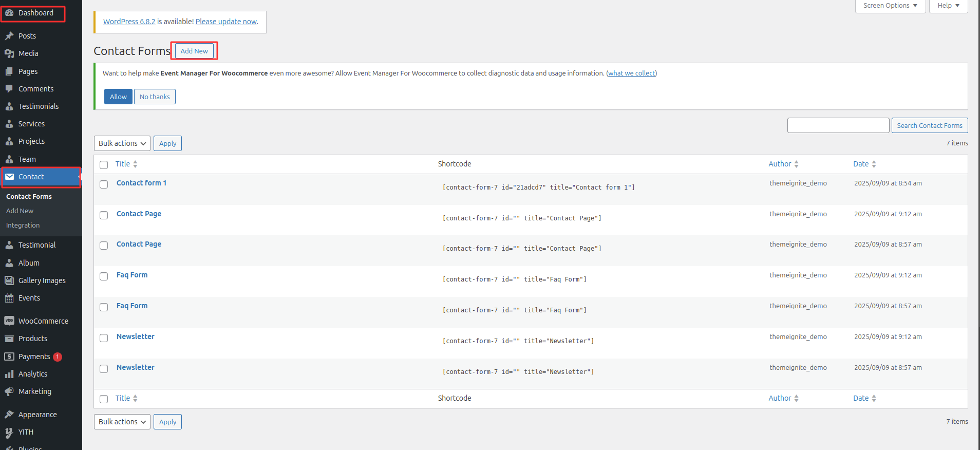Sort by Author in table footer

(x=783, y=398)
